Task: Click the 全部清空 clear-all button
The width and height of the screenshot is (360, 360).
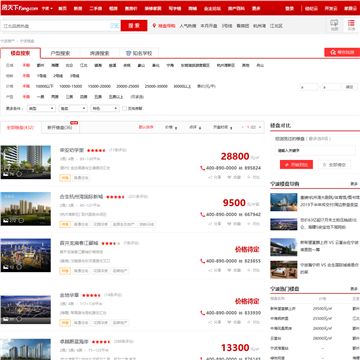Action: [x=334, y=164]
